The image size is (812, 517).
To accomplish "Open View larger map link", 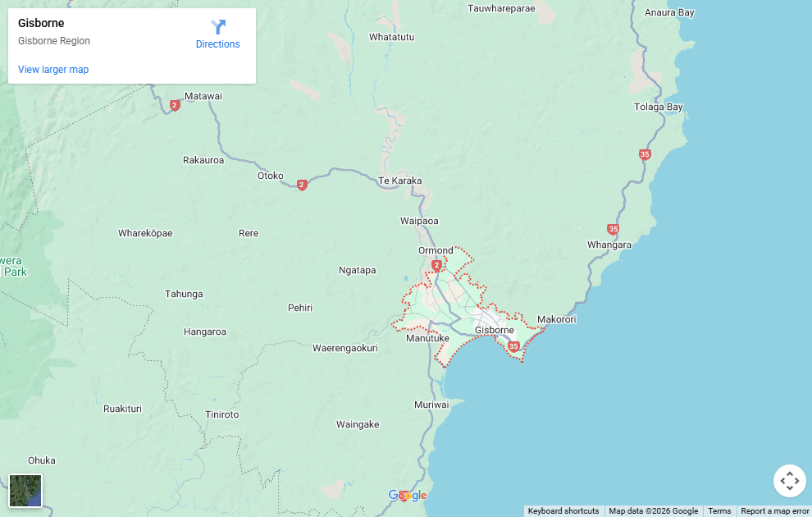I will pyautogui.click(x=53, y=70).
